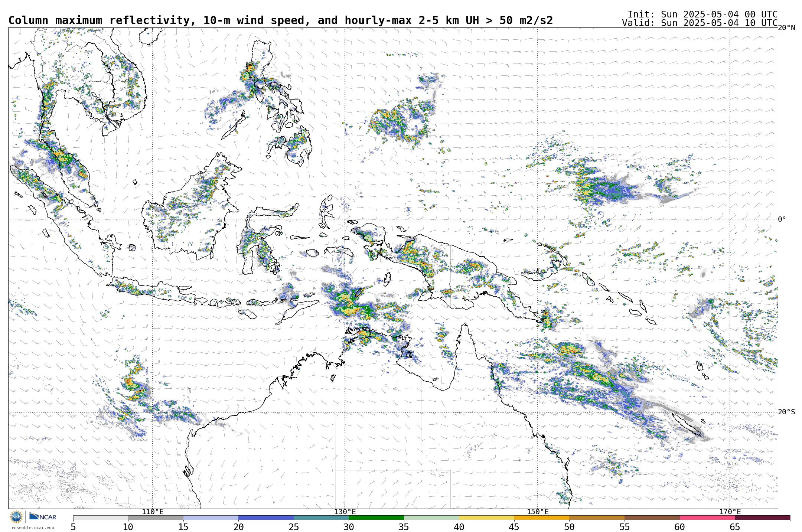Click the colorbar tick label 50
Image resolution: width=802 pixels, height=532 pixels.
tap(569, 527)
